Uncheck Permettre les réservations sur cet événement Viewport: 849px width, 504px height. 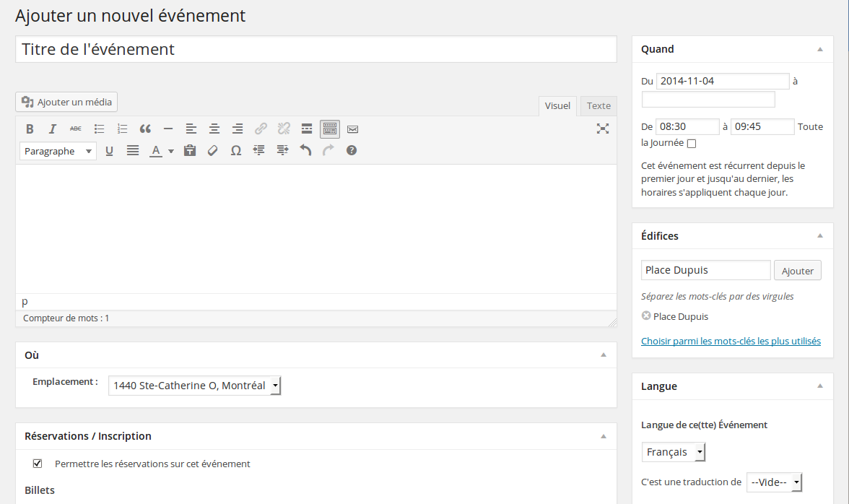(x=38, y=464)
